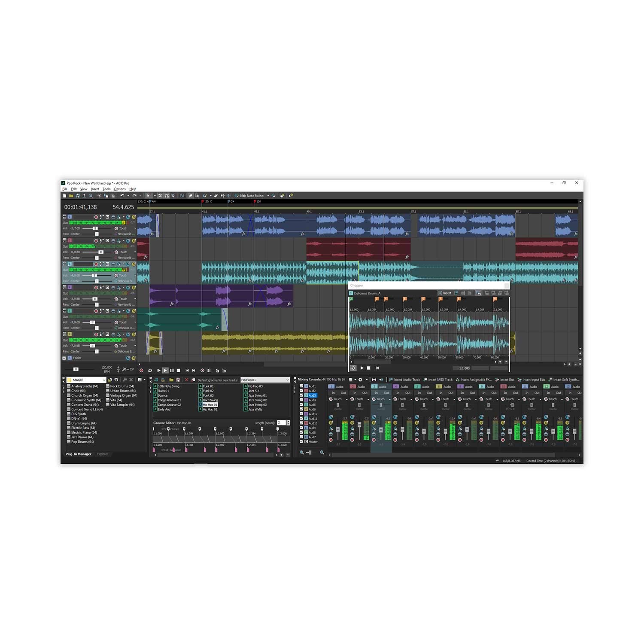Pause playback in the main transport bar
644x644 pixels.
coord(172,371)
